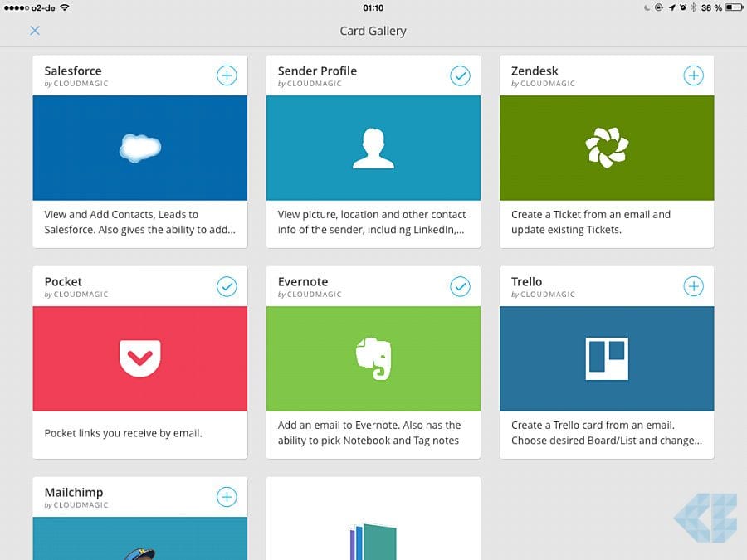
Task: Tap 'by CLOUDMAGIC' under Mailchimp
Action: point(76,505)
